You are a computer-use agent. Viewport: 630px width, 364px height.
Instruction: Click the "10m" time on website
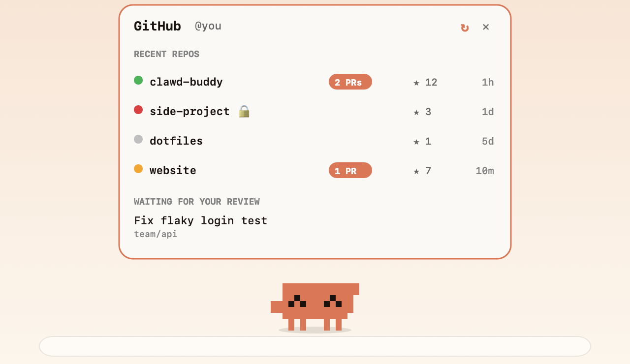pos(485,171)
